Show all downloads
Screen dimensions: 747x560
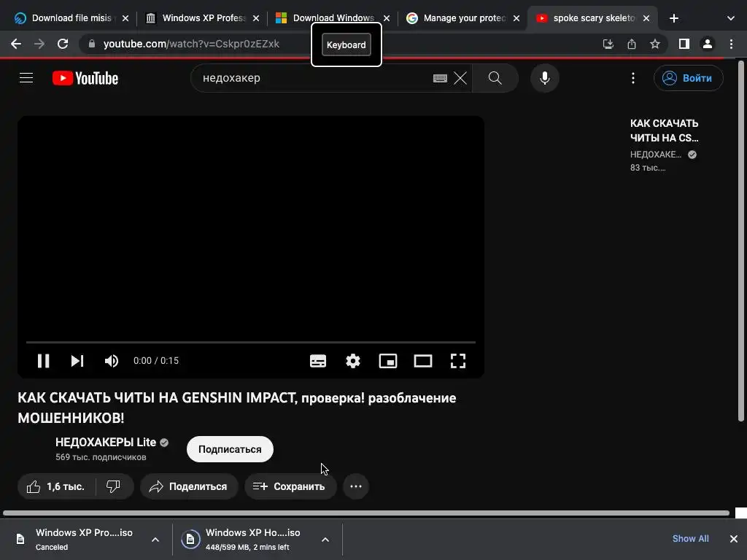tap(690, 539)
